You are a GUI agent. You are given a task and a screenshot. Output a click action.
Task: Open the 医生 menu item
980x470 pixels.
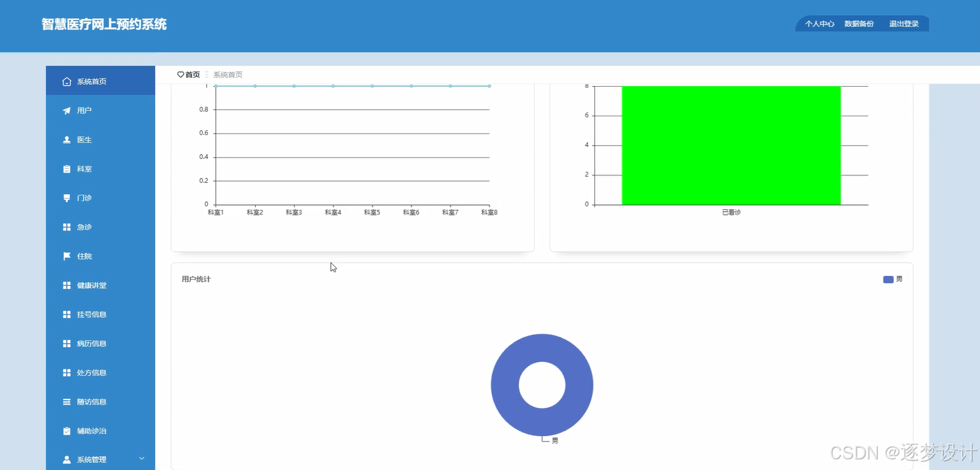101,139
